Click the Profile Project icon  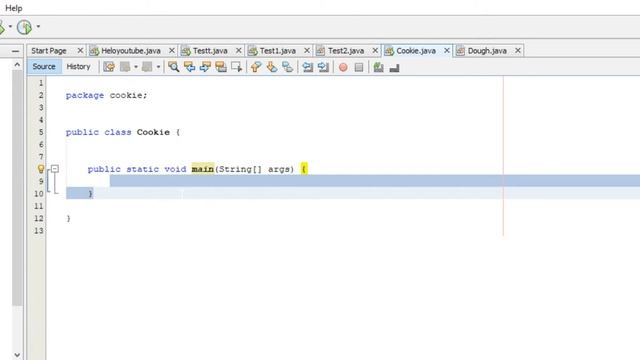(x=24, y=27)
